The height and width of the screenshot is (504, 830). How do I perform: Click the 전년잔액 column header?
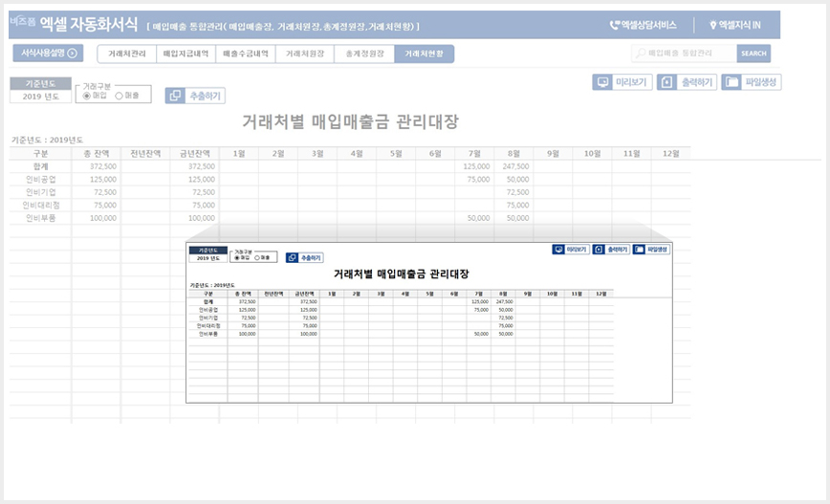pyautogui.click(x=145, y=154)
